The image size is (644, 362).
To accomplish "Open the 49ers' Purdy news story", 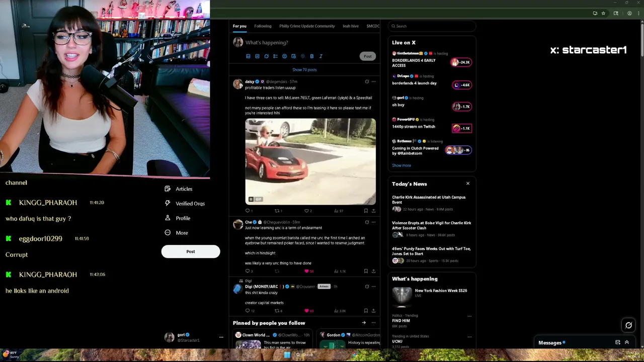I will tap(432, 254).
